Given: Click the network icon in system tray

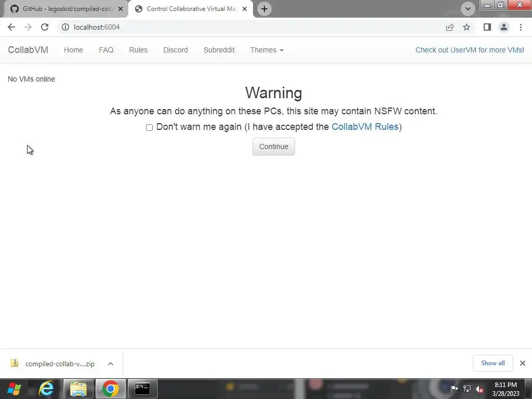Looking at the screenshot, I should coord(467,389).
